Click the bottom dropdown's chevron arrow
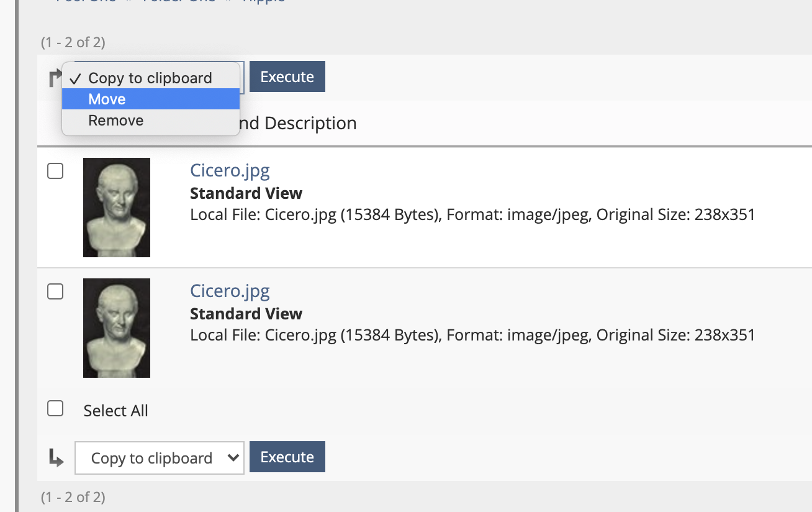812x512 pixels. (233, 458)
